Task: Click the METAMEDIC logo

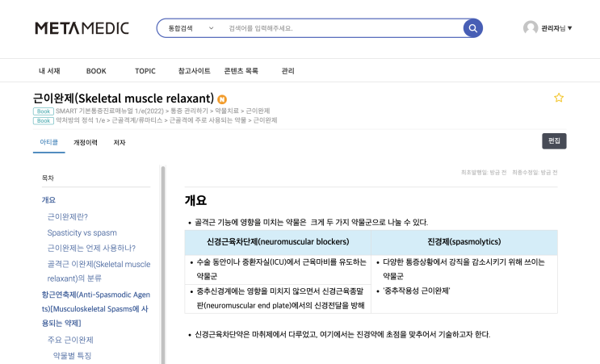Action: (x=82, y=28)
